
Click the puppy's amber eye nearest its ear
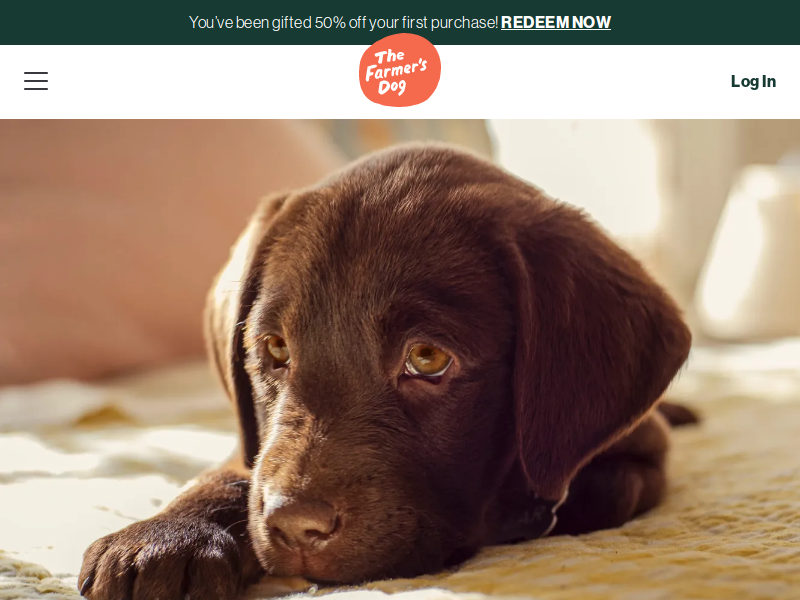click(x=428, y=360)
